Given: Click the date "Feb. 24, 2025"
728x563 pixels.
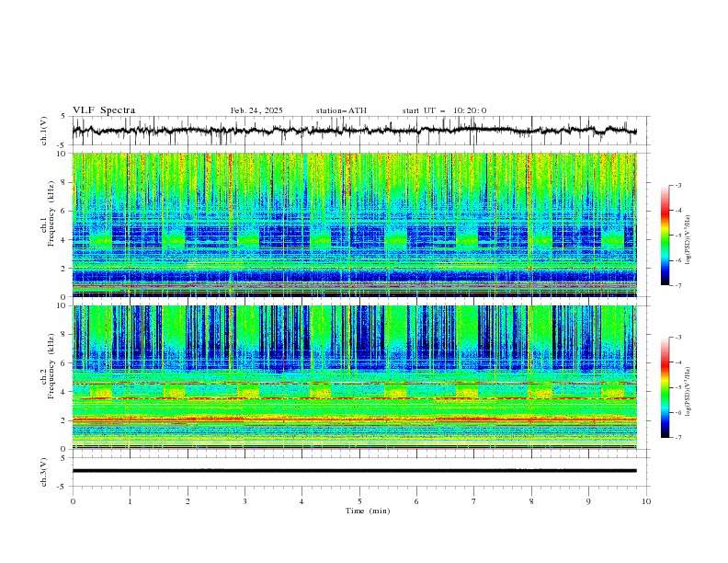Looking at the screenshot, I should pos(256,110).
